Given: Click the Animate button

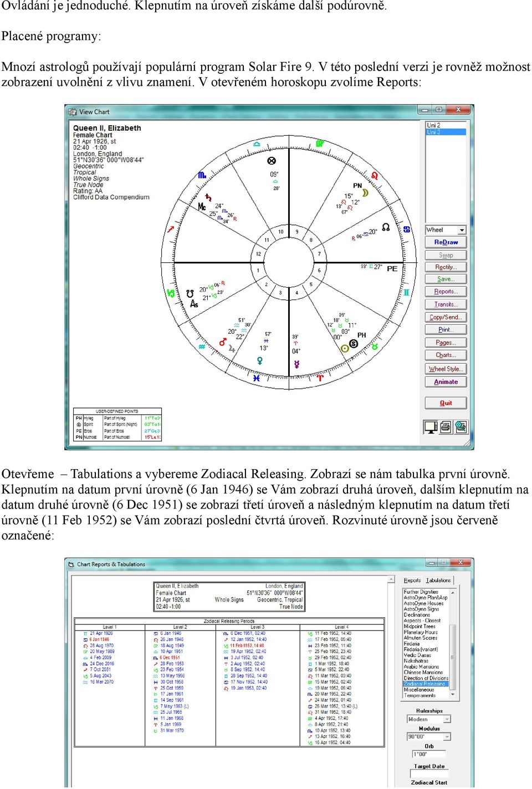Looking at the screenshot, I should coord(446,382).
